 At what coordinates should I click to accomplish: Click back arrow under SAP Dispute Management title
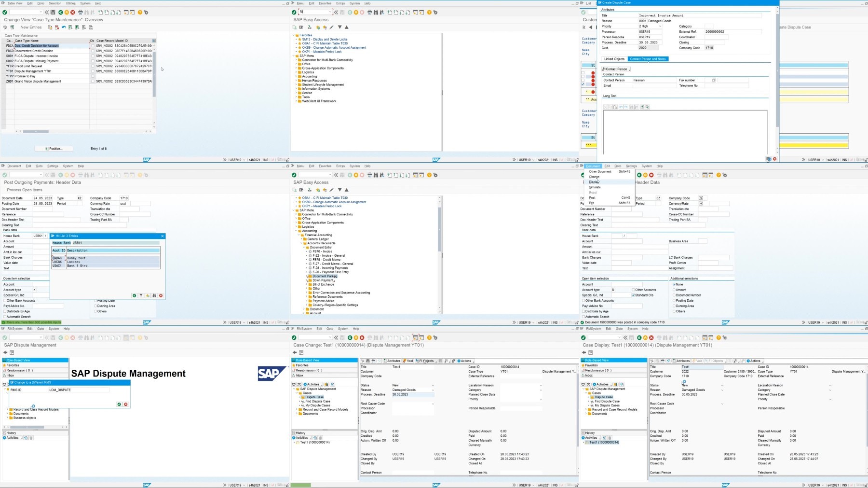click(x=5, y=352)
